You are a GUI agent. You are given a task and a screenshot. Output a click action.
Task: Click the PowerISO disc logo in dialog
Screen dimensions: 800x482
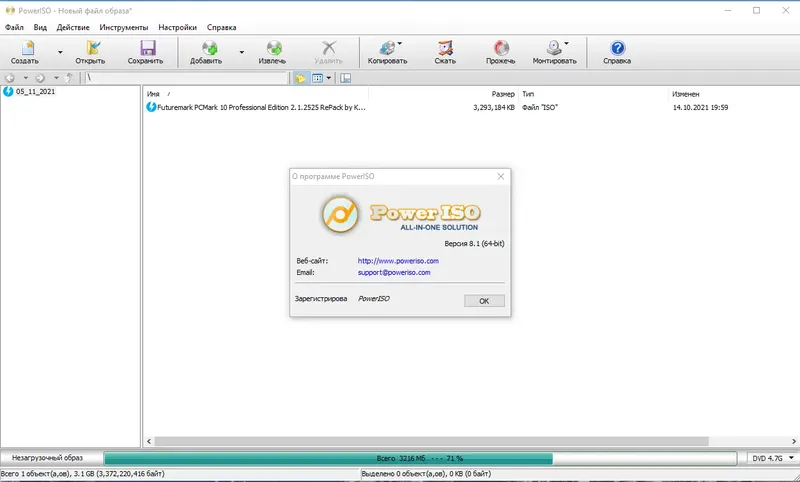tap(340, 214)
